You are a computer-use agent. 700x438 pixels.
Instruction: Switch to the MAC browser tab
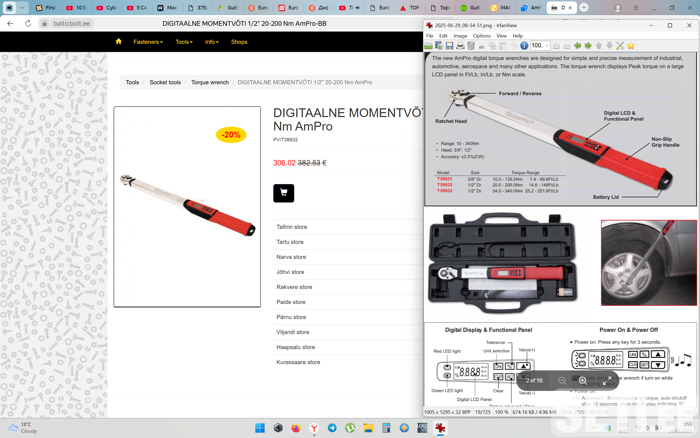point(500,8)
